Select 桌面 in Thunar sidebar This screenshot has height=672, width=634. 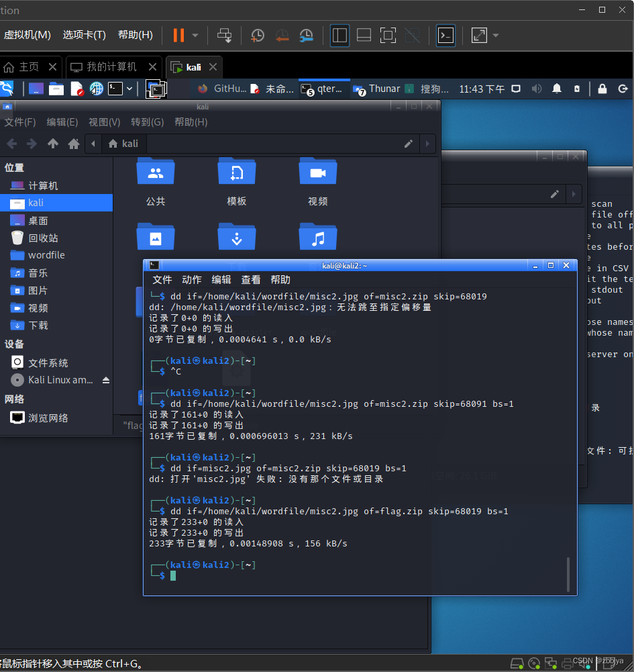[56, 221]
